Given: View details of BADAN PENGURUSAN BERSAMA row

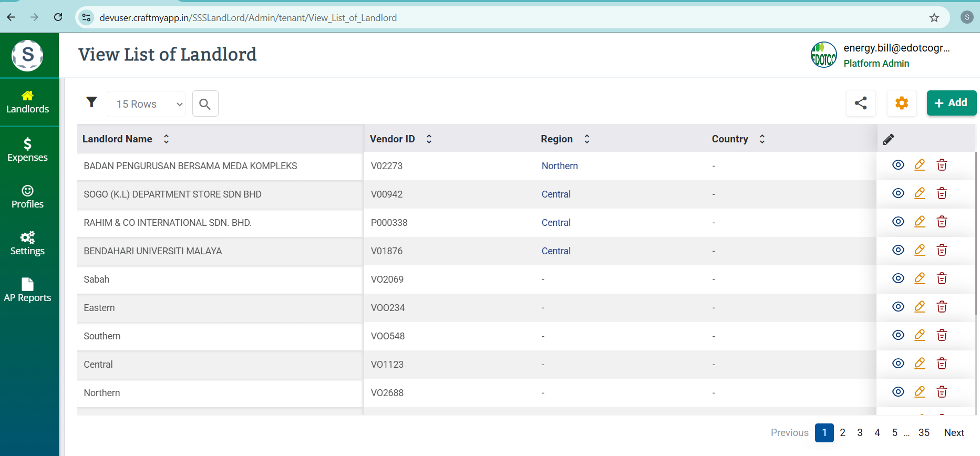Looking at the screenshot, I should 899,165.
